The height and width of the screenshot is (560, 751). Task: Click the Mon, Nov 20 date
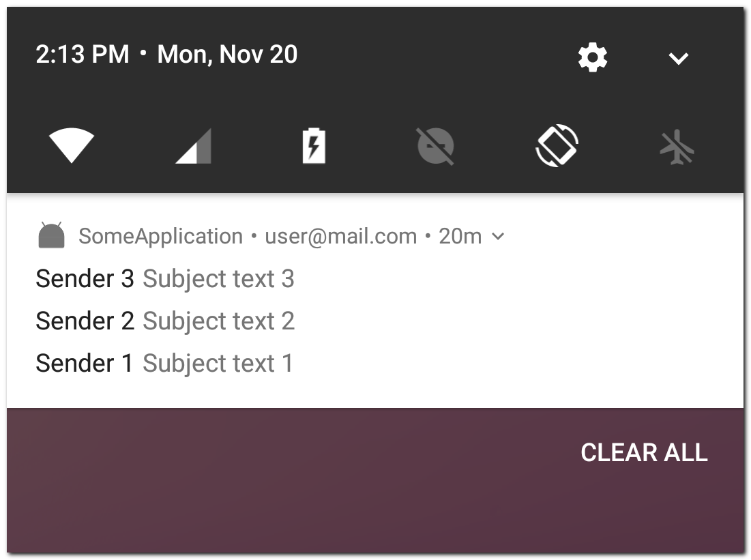point(227,55)
